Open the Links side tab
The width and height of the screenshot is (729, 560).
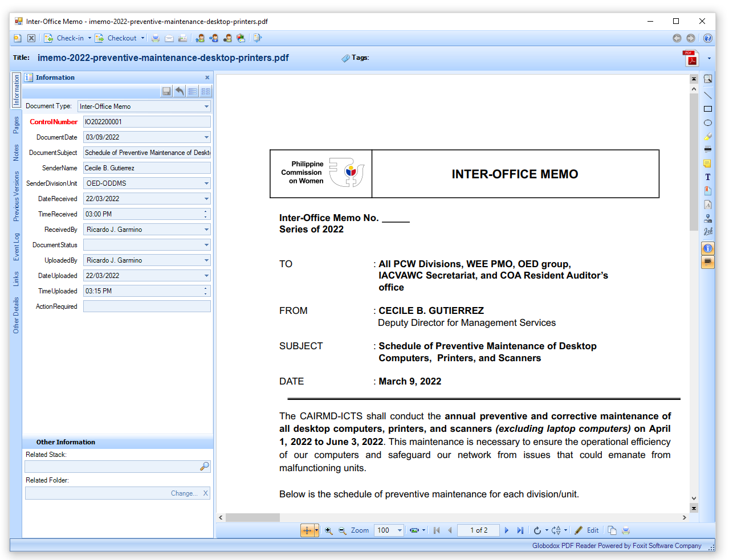pyautogui.click(x=16, y=279)
